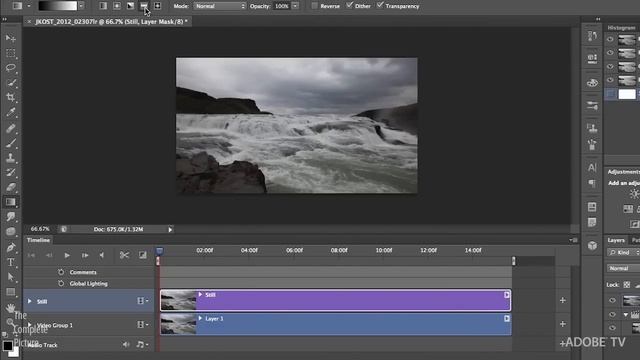
Task: Select the Rectangle shape tool
Action: pos(11,292)
